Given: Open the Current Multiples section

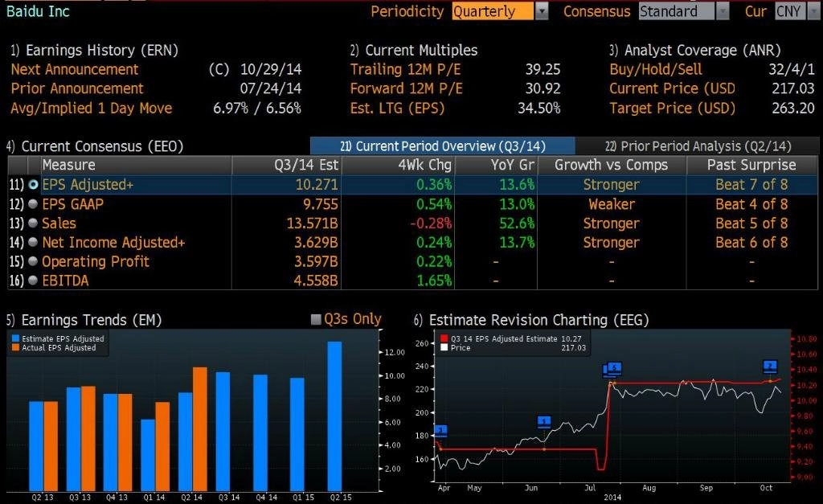Looking at the screenshot, I should [x=414, y=51].
